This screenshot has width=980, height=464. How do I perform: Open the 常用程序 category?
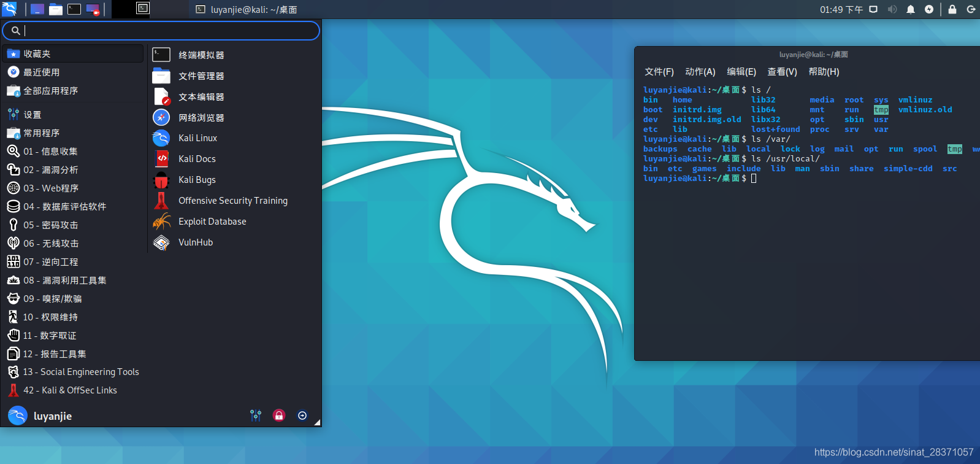pyautogui.click(x=74, y=133)
